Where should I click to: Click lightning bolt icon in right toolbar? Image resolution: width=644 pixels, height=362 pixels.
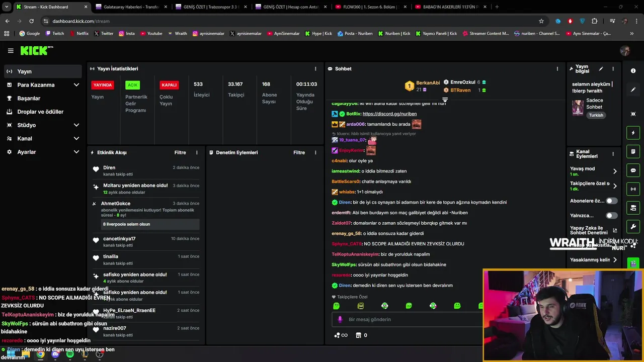[633, 133]
